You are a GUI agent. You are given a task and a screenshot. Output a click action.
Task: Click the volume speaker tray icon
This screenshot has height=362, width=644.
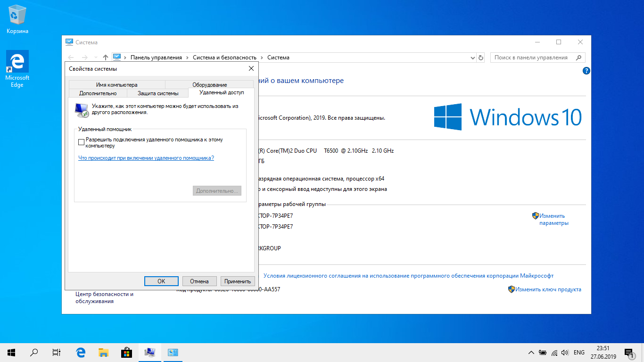pyautogui.click(x=565, y=353)
